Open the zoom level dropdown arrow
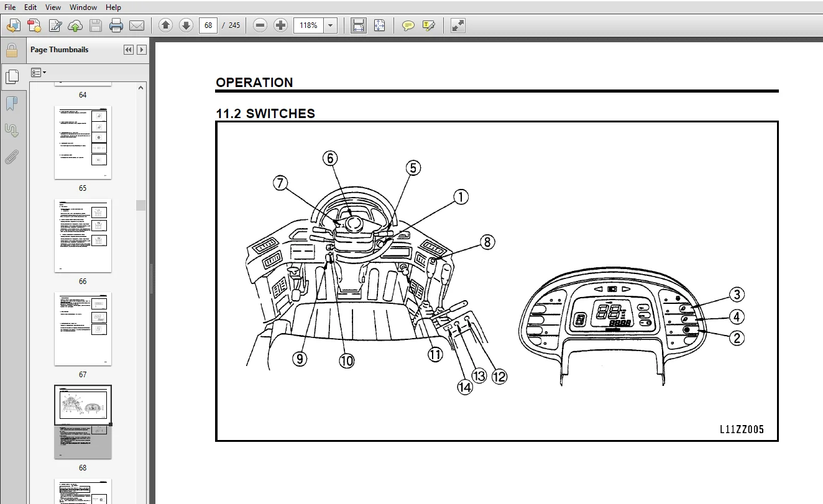 coord(331,25)
